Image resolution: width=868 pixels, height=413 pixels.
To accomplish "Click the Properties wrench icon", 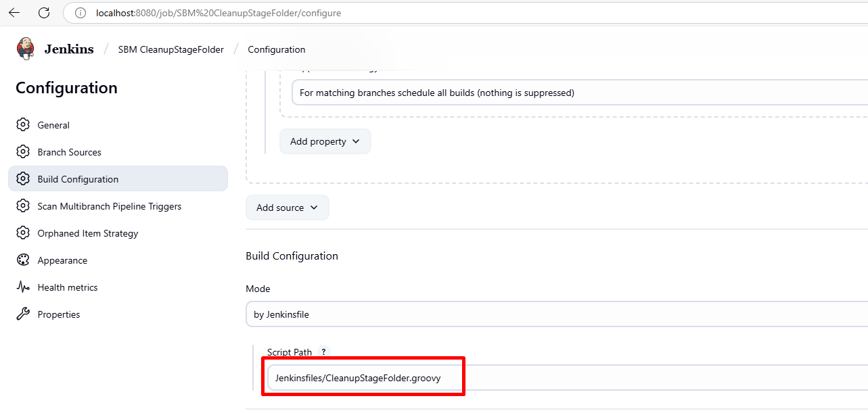I will tap(23, 314).
